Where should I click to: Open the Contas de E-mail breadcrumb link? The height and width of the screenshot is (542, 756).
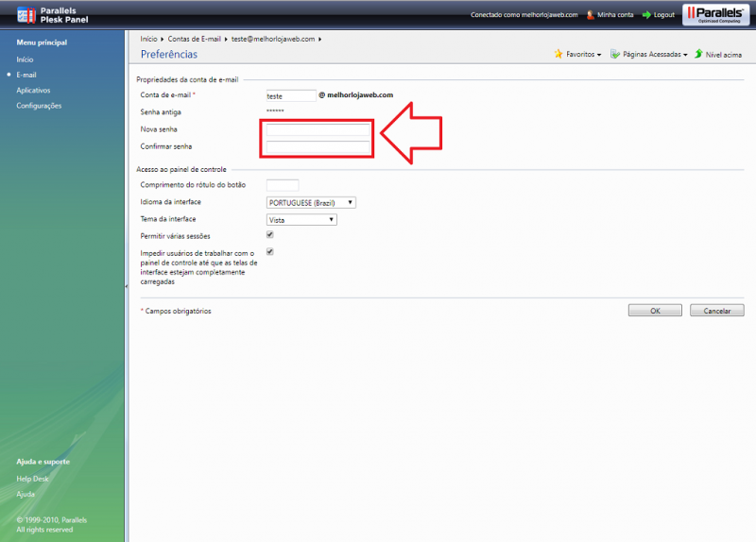194,39
